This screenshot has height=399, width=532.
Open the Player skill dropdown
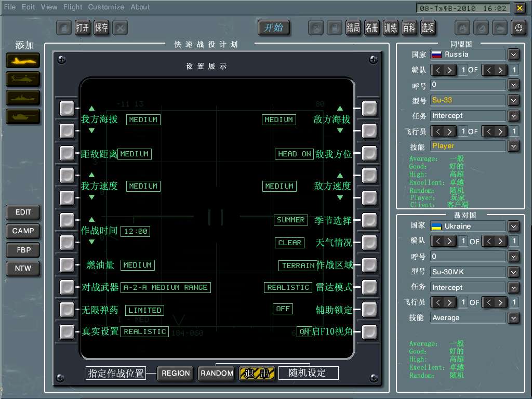[513, 146]
